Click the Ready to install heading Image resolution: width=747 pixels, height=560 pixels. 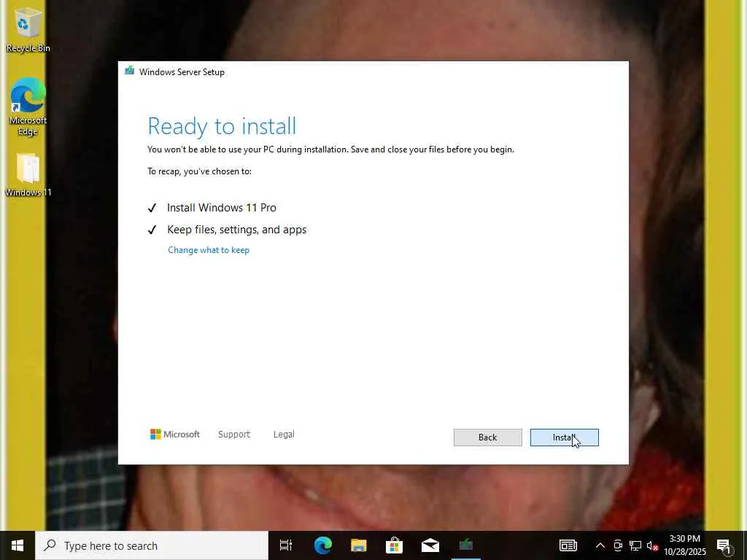[222, 126]
